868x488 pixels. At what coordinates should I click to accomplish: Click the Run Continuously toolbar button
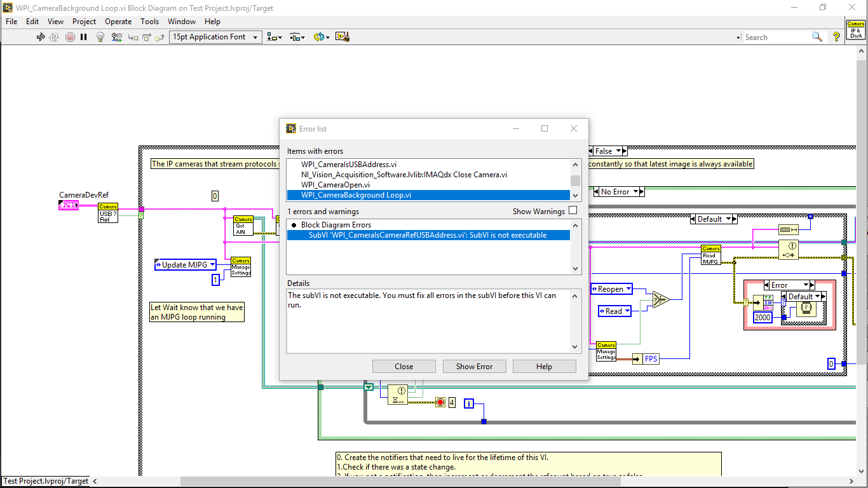[55, 37]
